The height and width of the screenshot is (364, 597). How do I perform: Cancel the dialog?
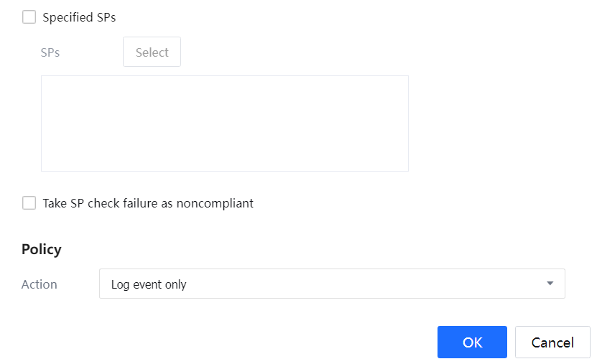(552, 342)
